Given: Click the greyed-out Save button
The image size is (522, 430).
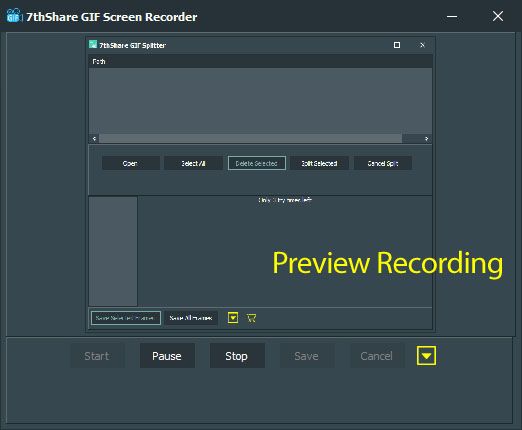Looking at the screenshot, I should click(307, 356).
